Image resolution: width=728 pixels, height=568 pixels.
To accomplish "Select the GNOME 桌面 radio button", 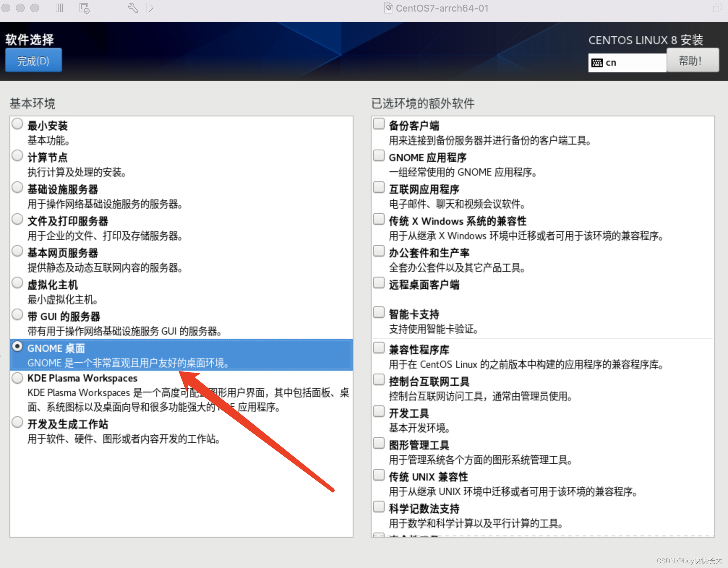I will pos(17,347).
